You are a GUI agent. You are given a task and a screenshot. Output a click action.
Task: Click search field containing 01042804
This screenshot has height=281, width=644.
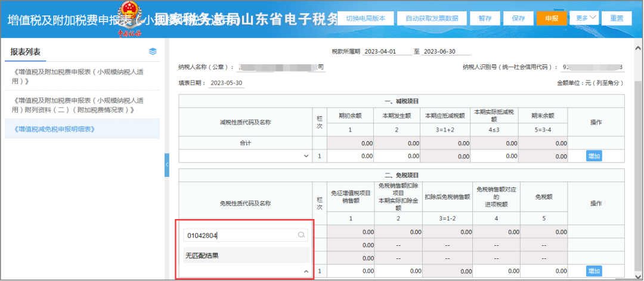(x=245, y=235)
